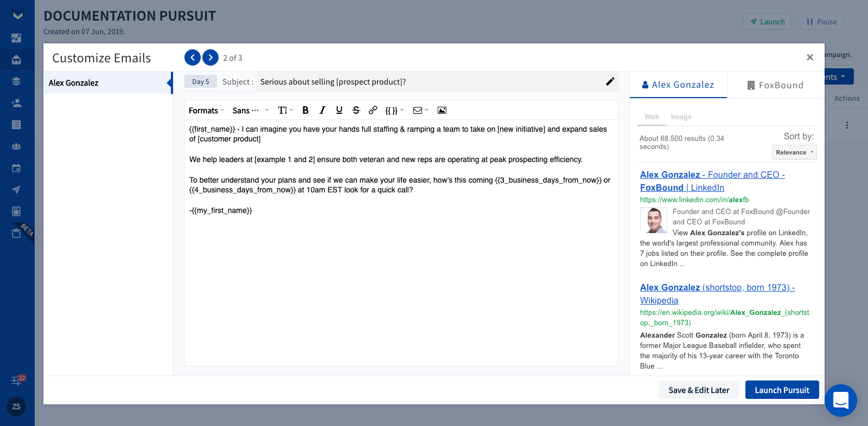868x426 pixels.
Task: Open the analytics chart sidebar icon
Action: pos(16,38)
